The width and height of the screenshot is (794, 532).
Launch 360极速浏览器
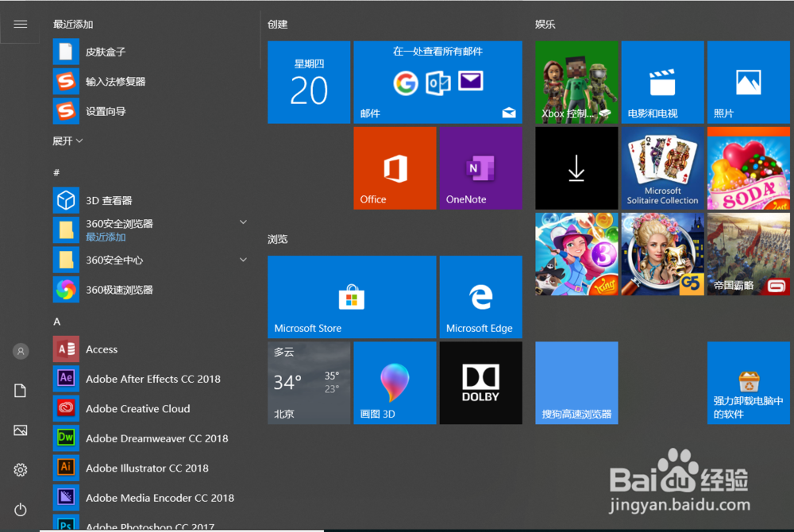(x=152, y=290)
